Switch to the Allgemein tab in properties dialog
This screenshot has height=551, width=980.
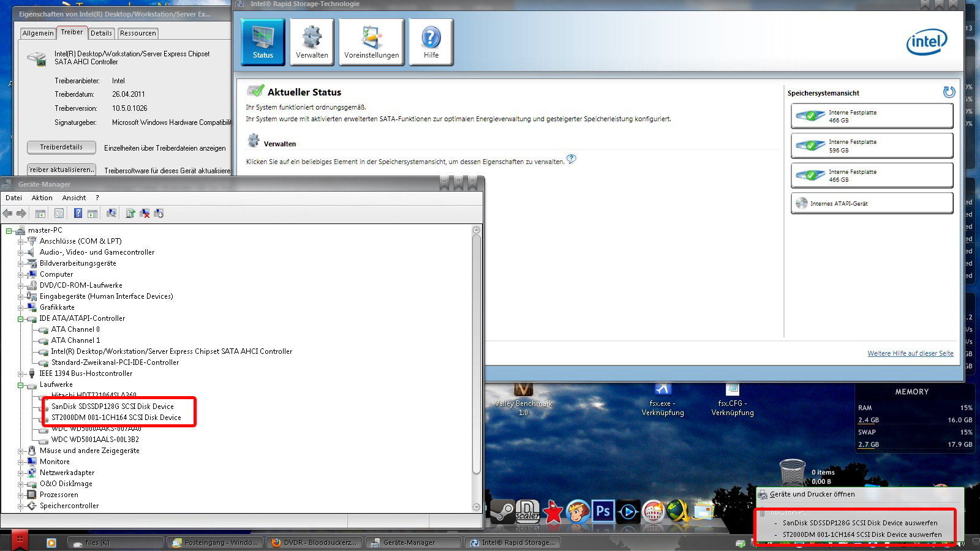pos(38,33)
